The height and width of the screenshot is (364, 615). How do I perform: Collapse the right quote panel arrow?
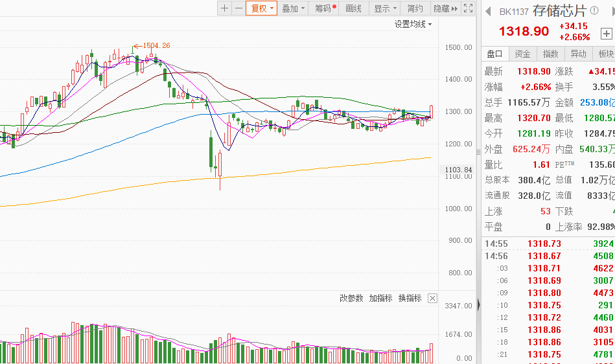[x=478, y=304]
